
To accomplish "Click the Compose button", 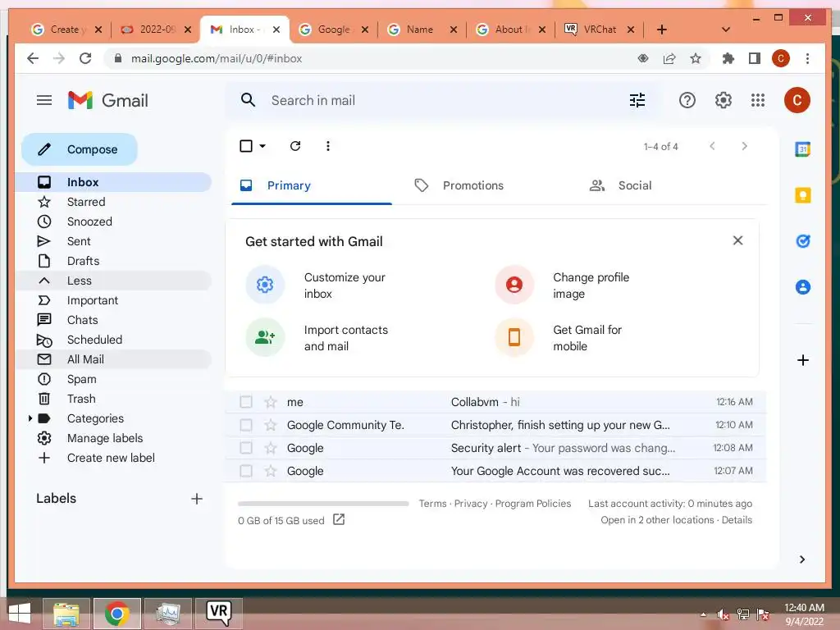I will 80,149.
